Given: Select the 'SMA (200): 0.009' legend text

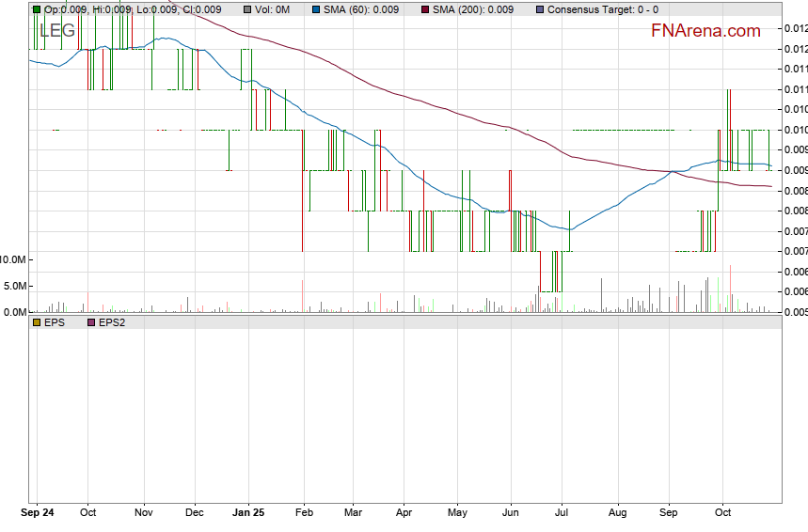Looking at the screenshot, I should tap(473, 9).
